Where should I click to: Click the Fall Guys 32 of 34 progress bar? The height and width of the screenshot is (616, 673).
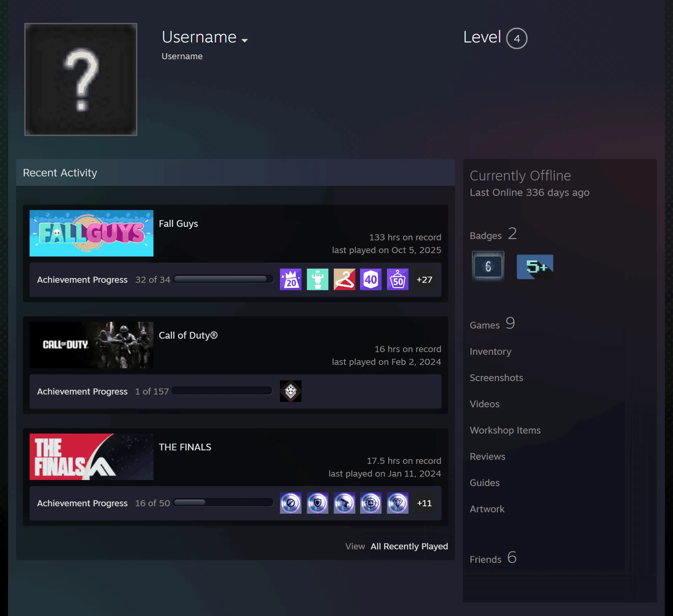[x=223, y=279]
